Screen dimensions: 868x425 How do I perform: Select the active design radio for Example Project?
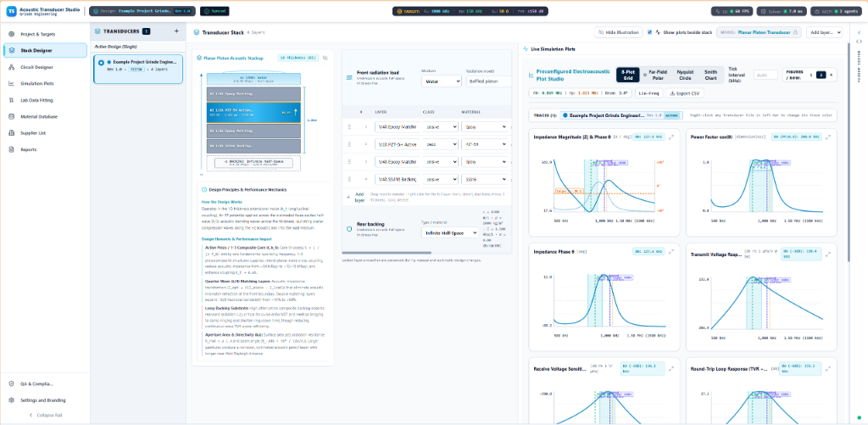point(101,63)
